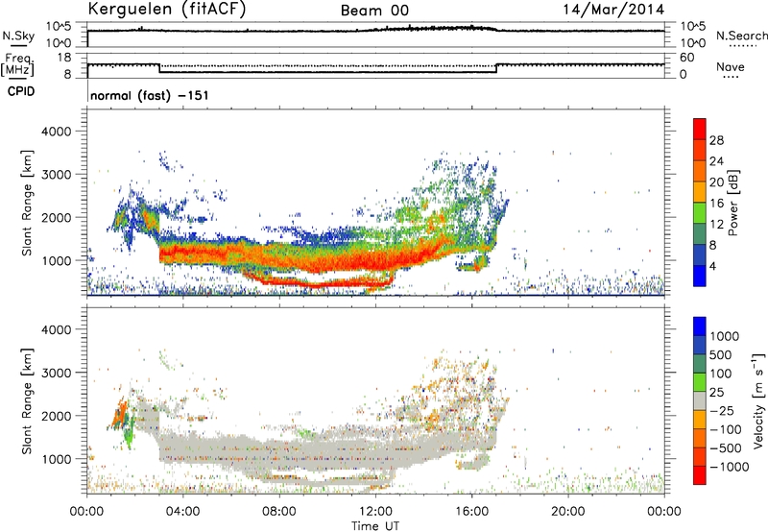768x532 pixels.
Task: Click the '100' velocity scale value
Action: click(720, 374)
